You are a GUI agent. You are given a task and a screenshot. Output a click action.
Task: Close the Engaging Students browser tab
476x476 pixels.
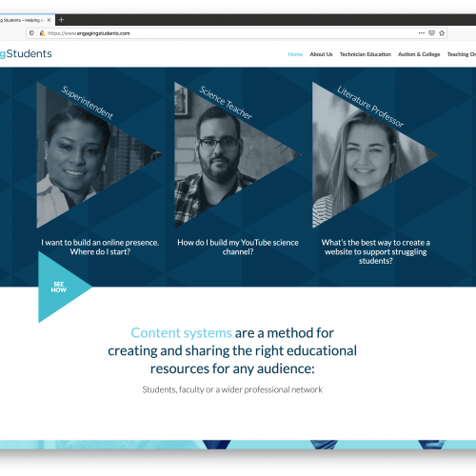tap(49, 20)
